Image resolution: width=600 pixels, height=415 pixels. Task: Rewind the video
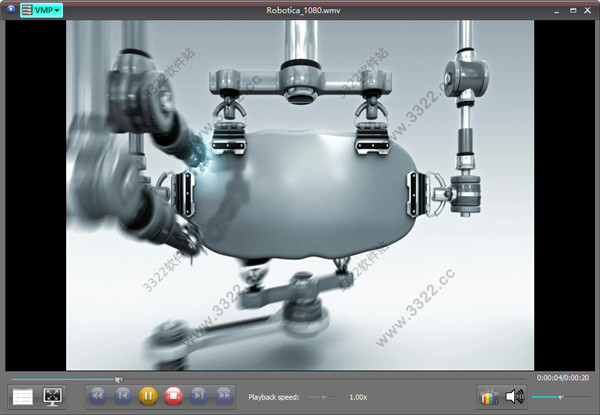pyautogui.click(x=98, y=395)
